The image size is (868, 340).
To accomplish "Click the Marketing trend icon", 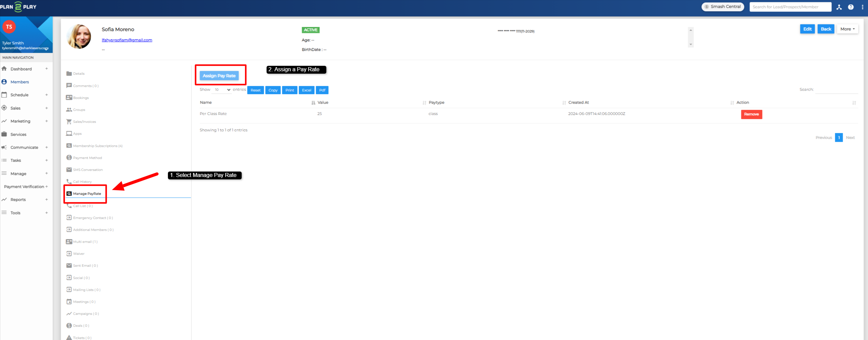I will tap(4, 121).
